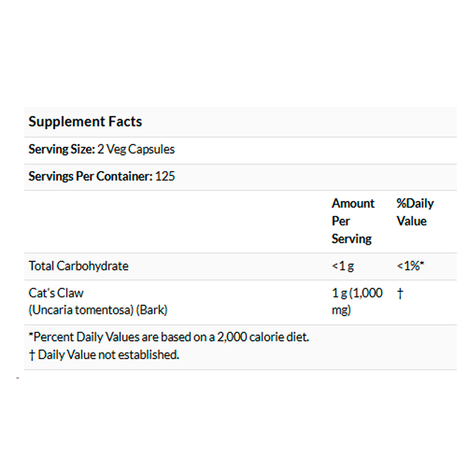Select the Servings Per Container label
Image resolution: width=476 pixels, height=476 pixels.
coord(90,177)
